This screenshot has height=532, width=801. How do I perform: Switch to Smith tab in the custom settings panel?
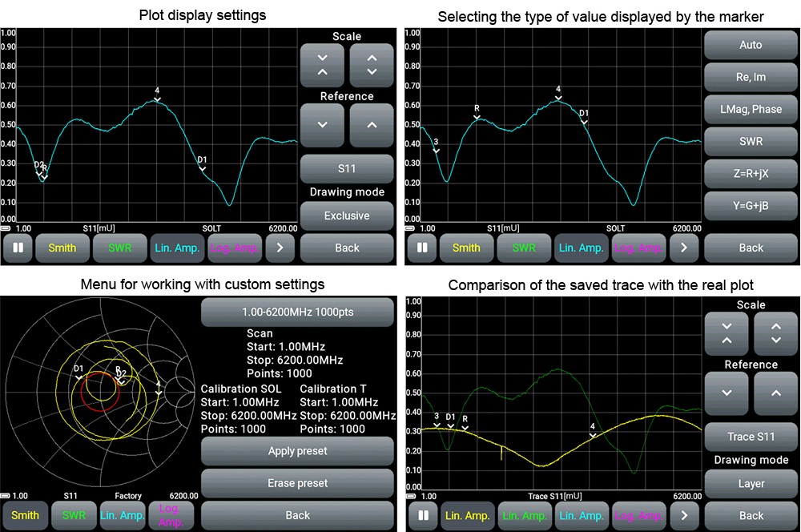(25, 516)
